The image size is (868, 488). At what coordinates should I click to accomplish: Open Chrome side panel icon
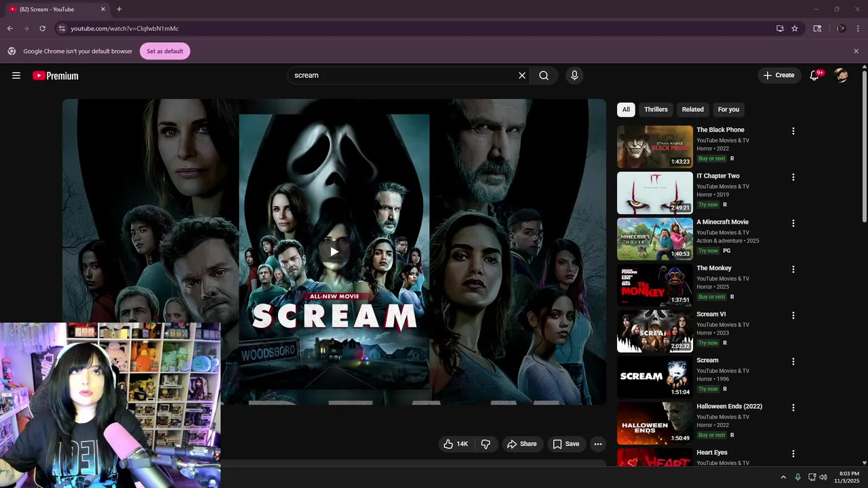click(817, 28)
